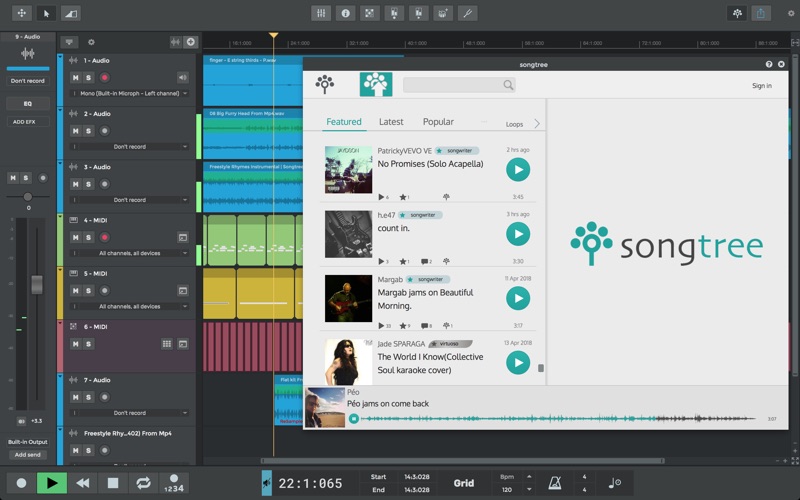Mute track 7 - Audio
Viewport: 800px width, 500px height.
click(x=76, y=397)
